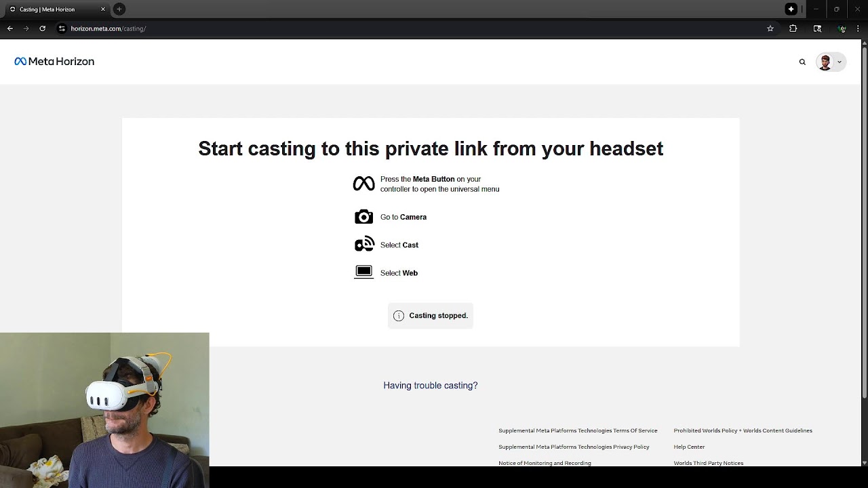
Task: Click the browser forward arrow
Action: pyautogui.click(x=26, y=28)
